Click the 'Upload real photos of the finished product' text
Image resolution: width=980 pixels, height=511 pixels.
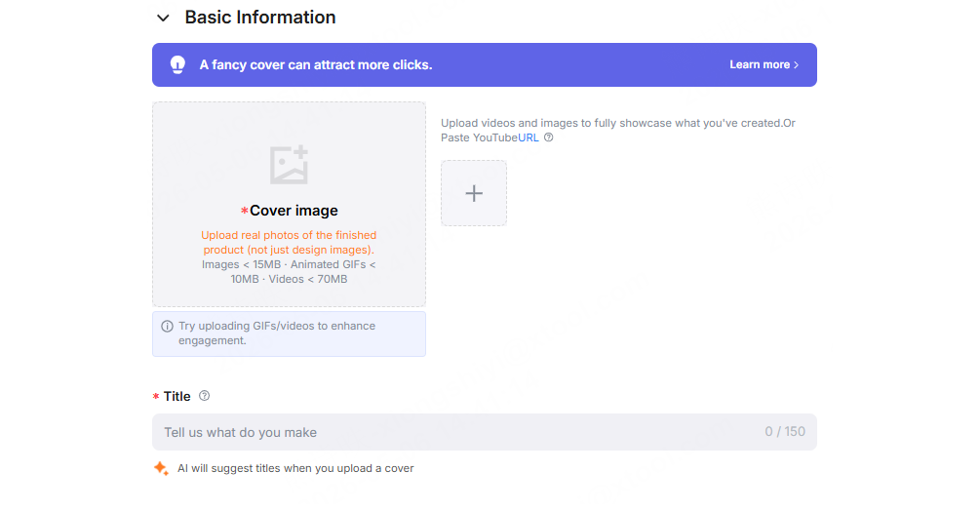click(x=289, y=243)
